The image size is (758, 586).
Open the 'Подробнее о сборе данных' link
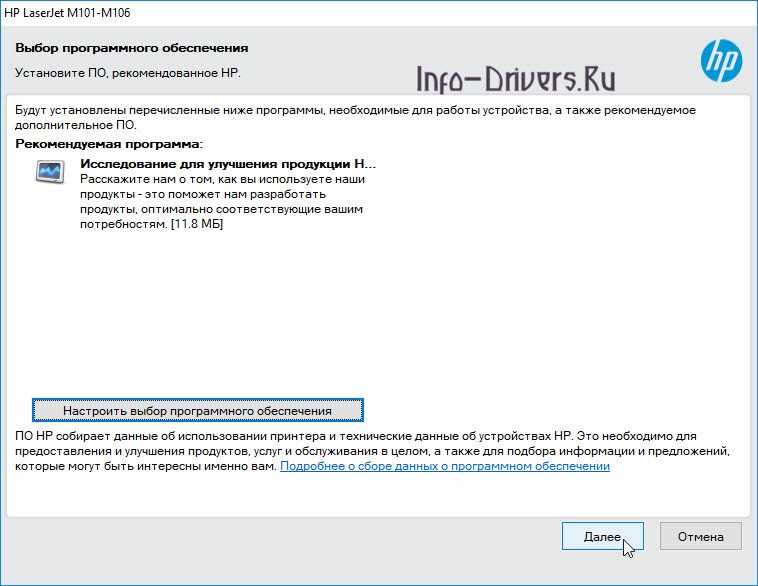445,466
